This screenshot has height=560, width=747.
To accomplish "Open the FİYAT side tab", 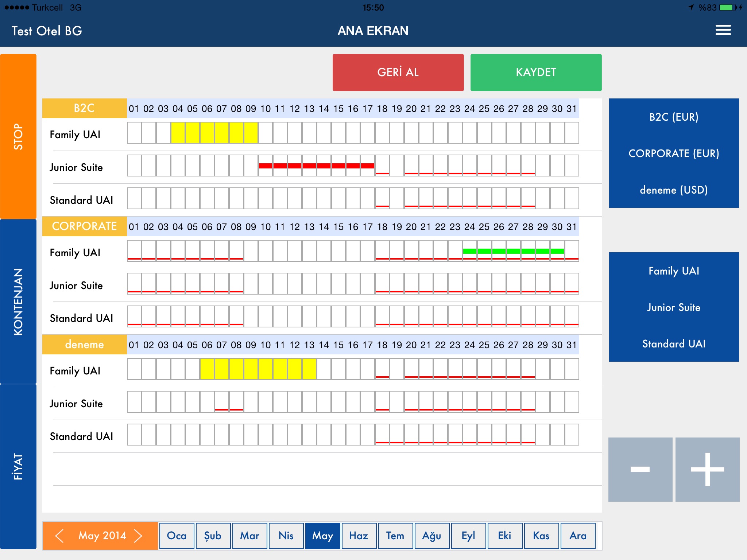I will 18,467.
